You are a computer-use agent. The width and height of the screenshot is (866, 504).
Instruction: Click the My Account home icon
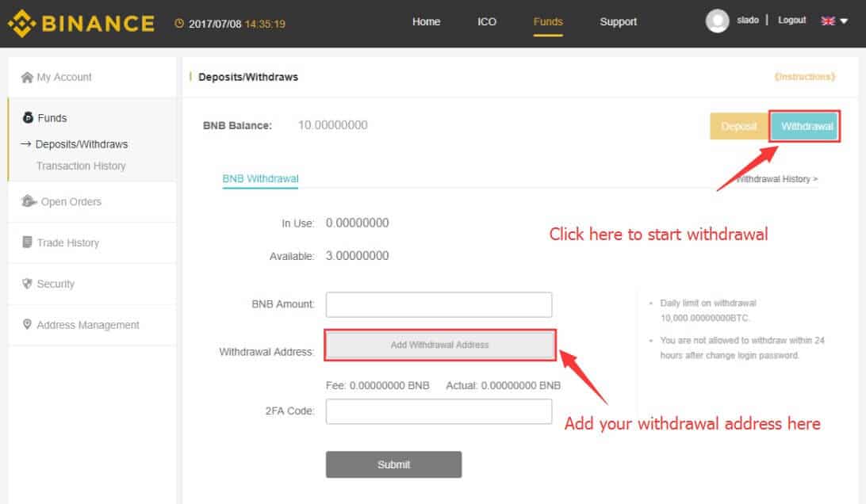(x=27, y=77)
